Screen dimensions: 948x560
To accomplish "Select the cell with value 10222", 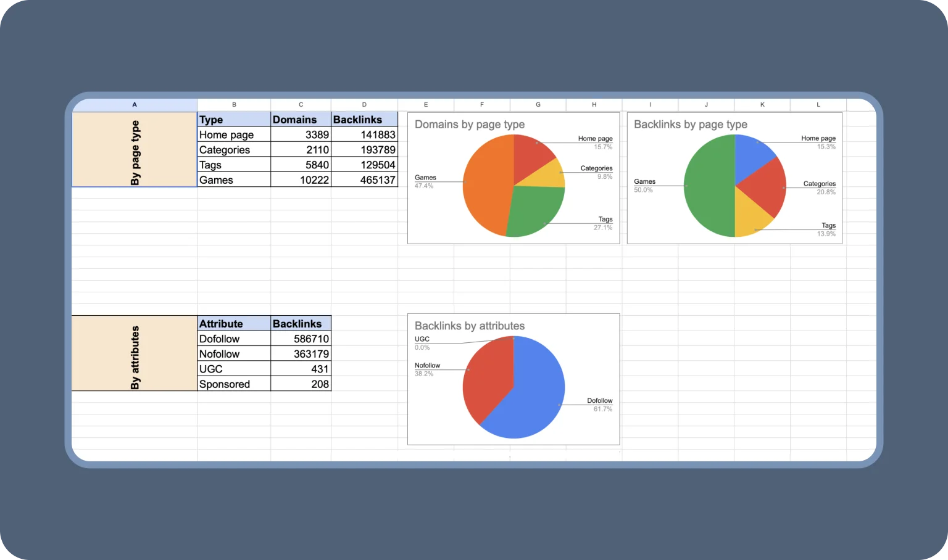I will pyautogui.click(x=301, y=179).
